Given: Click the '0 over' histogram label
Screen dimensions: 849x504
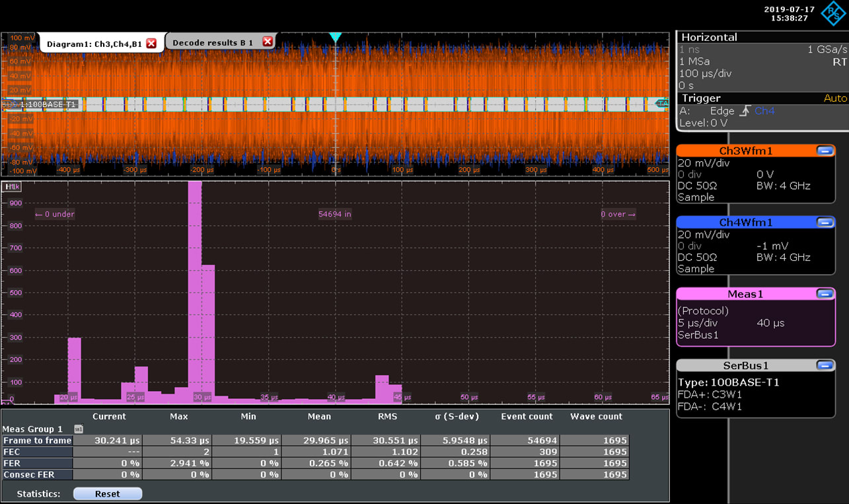Looking at the screenshot, I should tap(618, 214).
